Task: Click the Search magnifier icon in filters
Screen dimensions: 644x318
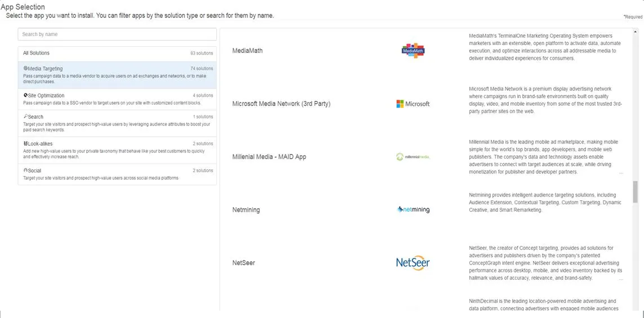Action: 25,117
